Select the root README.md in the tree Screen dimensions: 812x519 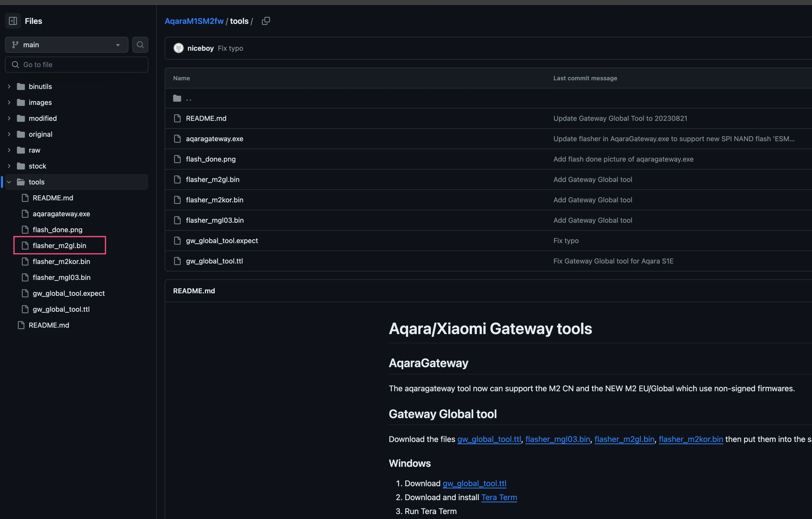[x=49, y=325]
